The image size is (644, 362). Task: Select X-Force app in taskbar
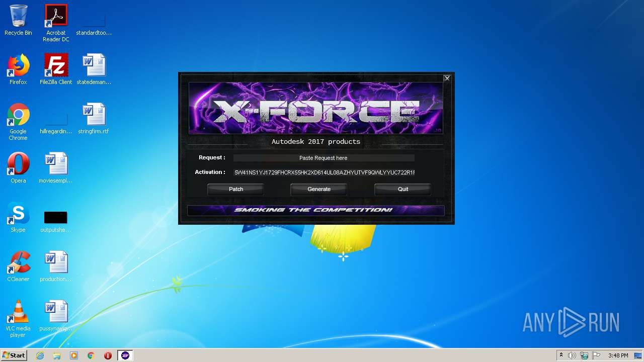[x=125, y=355]
